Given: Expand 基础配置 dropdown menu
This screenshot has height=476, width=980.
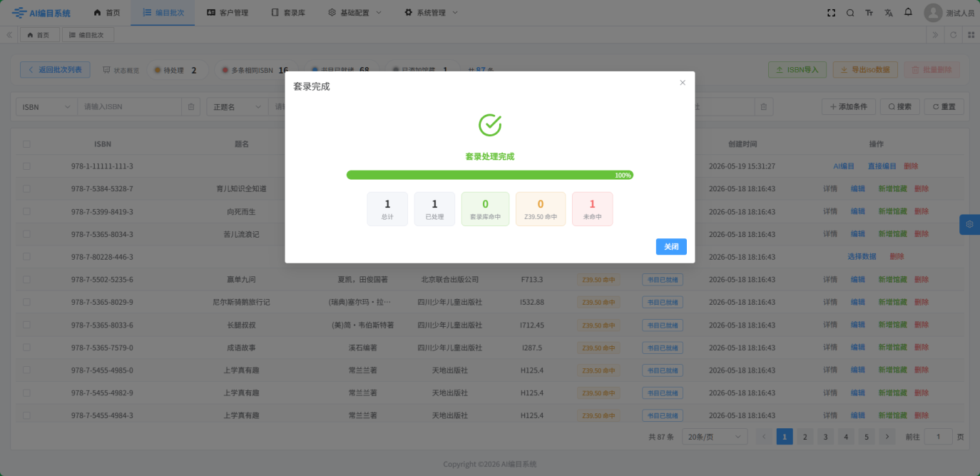Looking at the screenshot, I should tap(355, 13).
